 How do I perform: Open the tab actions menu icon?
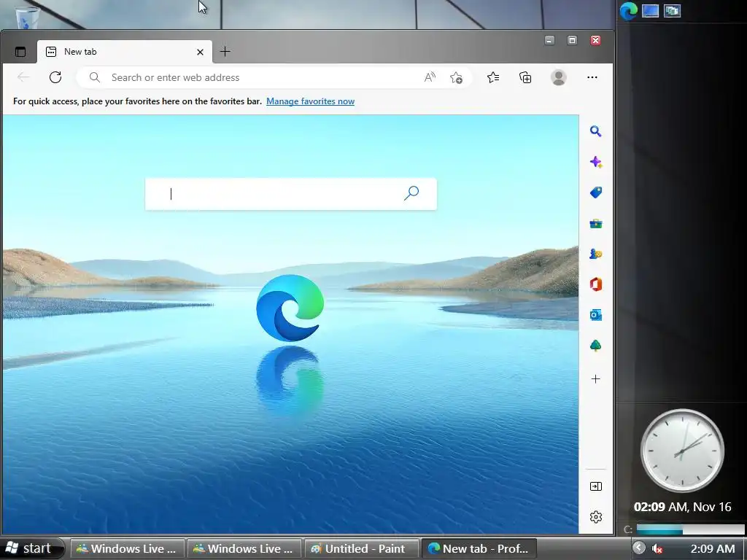coord(20,52)
